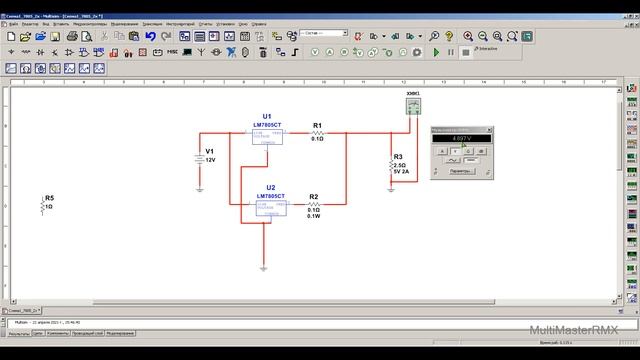Select voltmeter V mode on multimeter
Viewport: 640px width, 360px height.
455,151
